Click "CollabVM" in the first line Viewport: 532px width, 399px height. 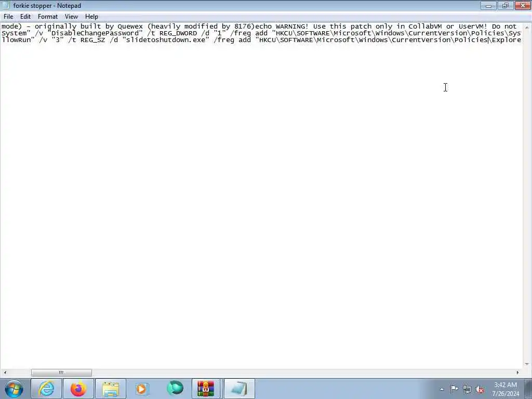pyautogui.click(x=425, y=26)
